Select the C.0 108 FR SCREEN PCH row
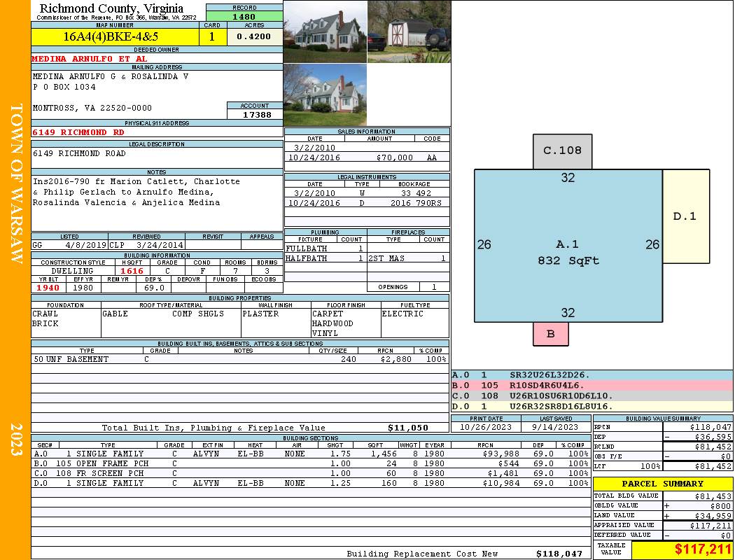 (x=311, y=474)
